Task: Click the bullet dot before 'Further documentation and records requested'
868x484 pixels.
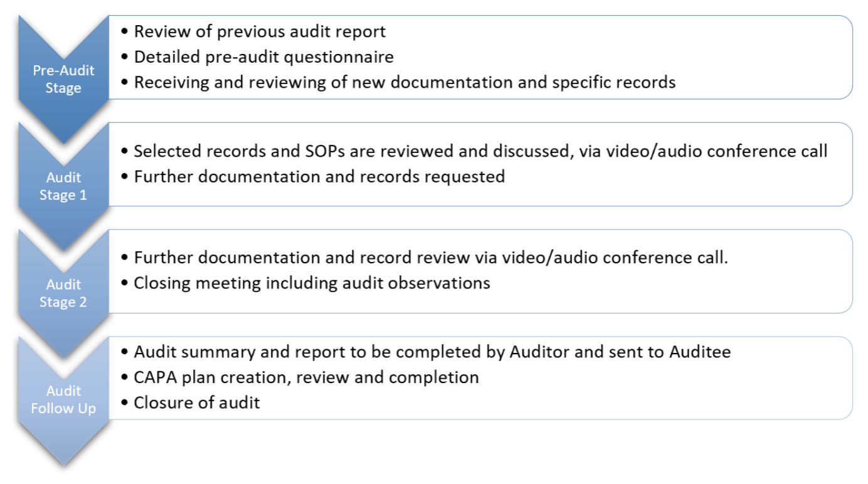Action: [125, 177]
